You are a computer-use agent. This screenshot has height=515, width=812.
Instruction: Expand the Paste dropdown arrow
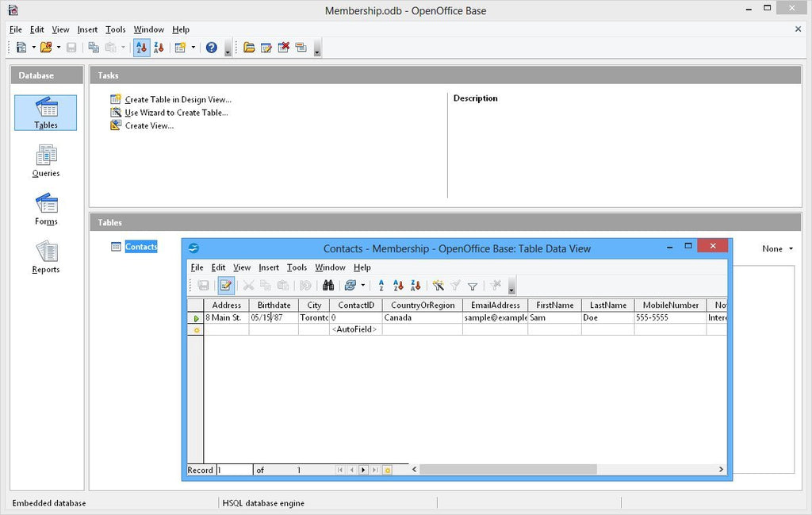pyautogui.click(x=122, y=48)
